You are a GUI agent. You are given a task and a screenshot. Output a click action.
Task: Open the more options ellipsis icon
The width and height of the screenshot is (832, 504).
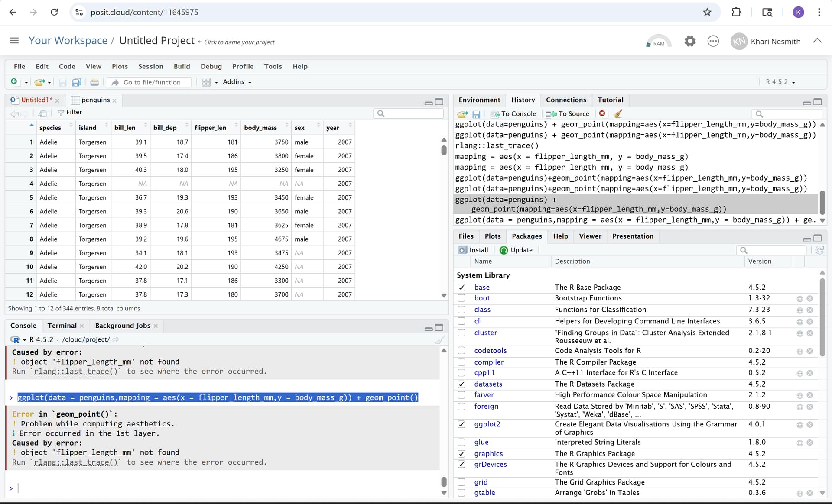[x=713, y=41]
